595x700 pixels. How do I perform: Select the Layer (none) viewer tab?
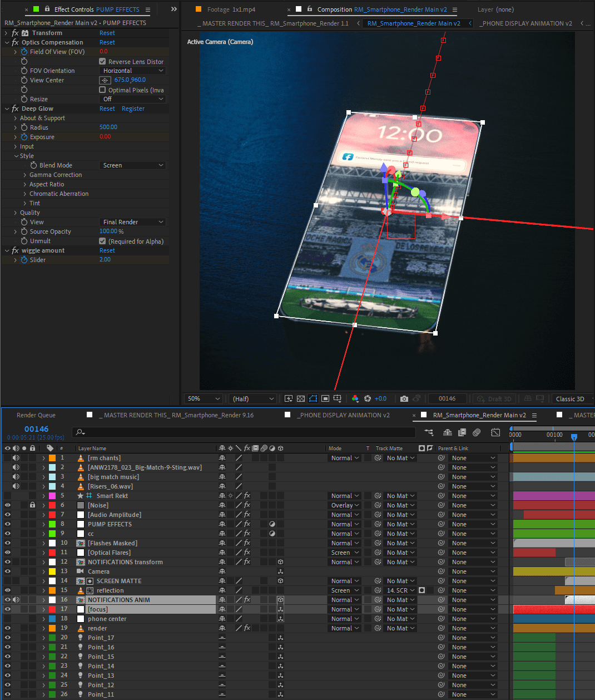[495, 9]
